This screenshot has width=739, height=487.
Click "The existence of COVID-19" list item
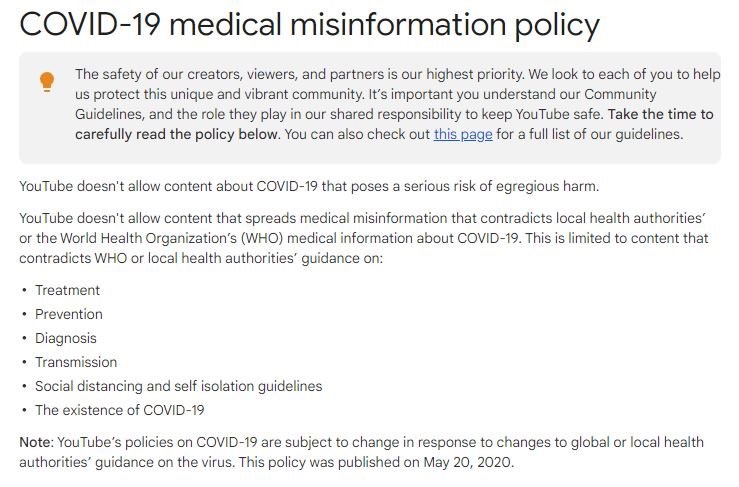[120, 410]
